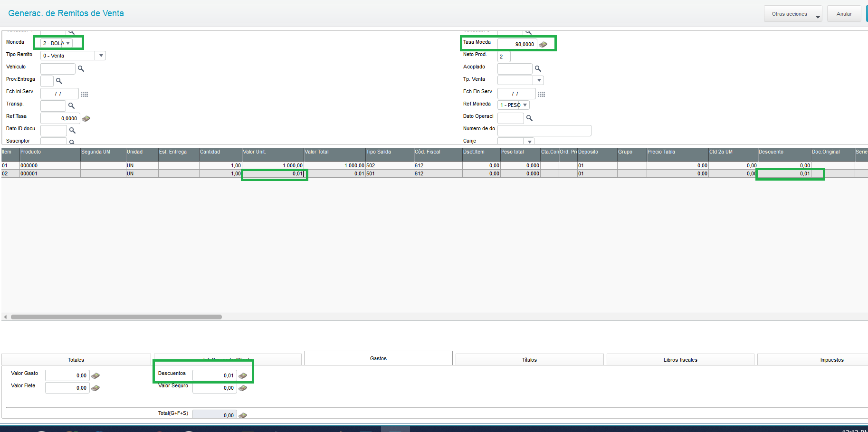Click the calculator icon next to Valor Seguro
This screenshot has height=432, width=868.
(243, 388)
